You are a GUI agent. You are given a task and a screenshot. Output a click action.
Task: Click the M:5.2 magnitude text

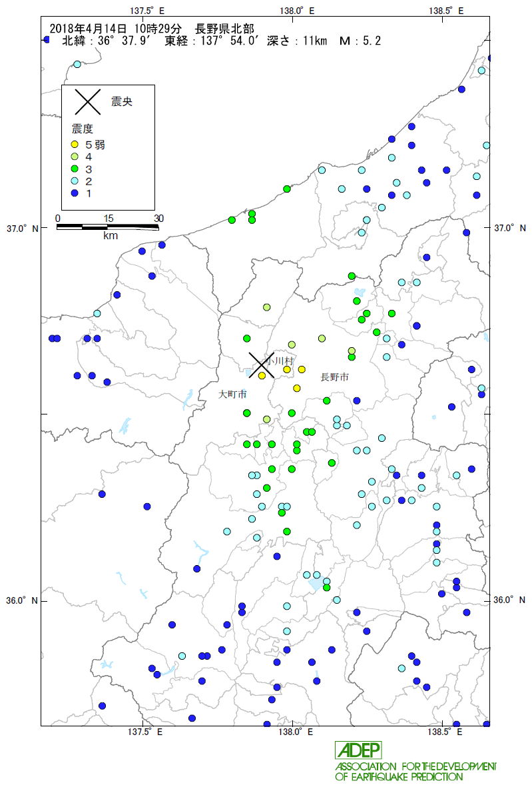click(360, 41)
